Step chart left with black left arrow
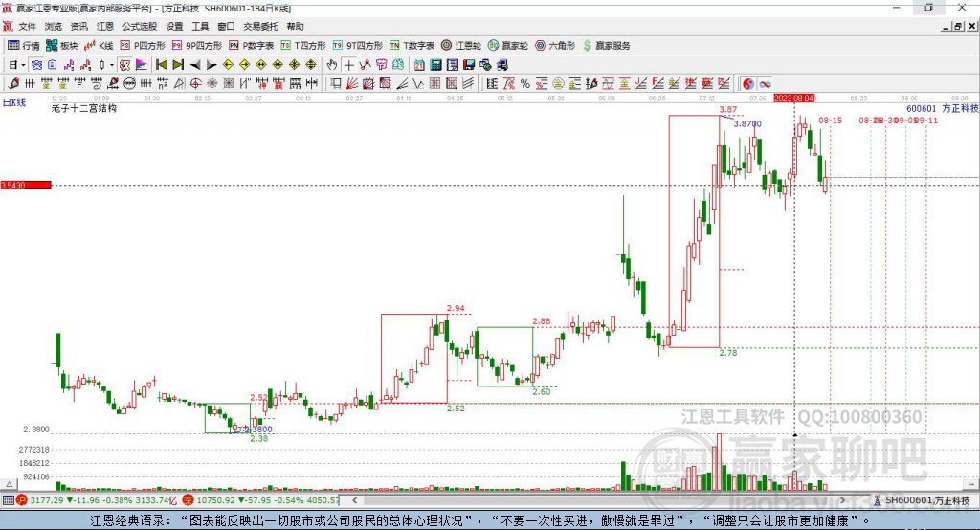 click(x=195, y=65)
